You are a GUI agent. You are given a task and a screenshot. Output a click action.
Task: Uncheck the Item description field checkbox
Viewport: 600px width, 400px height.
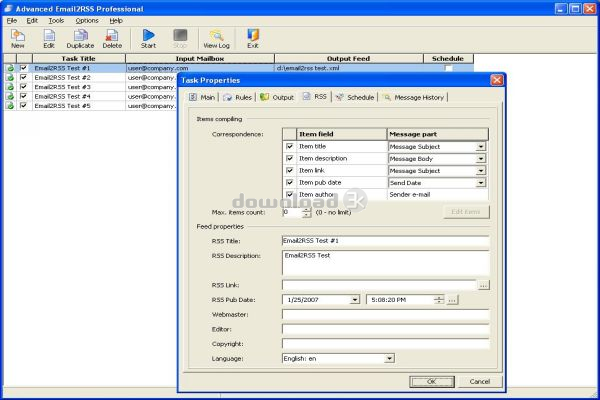pyautogui.click(x=290, y=158)
